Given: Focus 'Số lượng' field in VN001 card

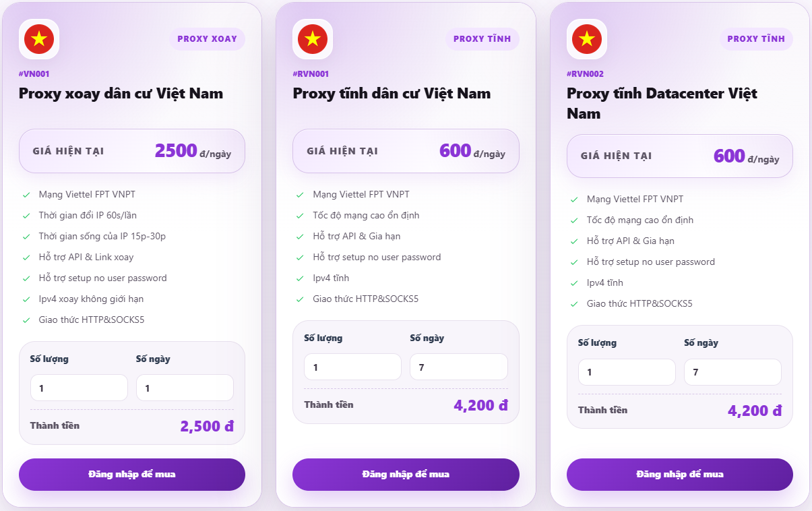Looking at the screenshot, I should point(79,388).
